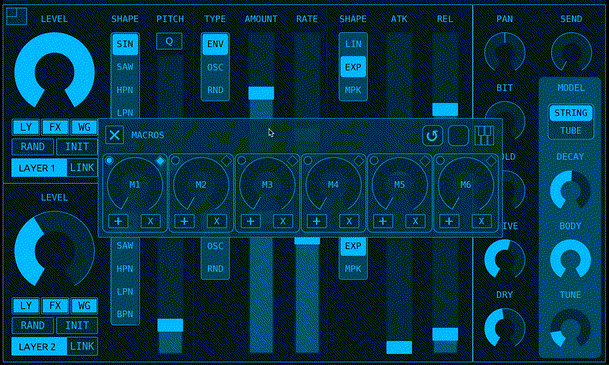The height and width of the screenshot is (365, 609).
Task: Click INIT in the Layer 2 section
Action: coord(77,325)
